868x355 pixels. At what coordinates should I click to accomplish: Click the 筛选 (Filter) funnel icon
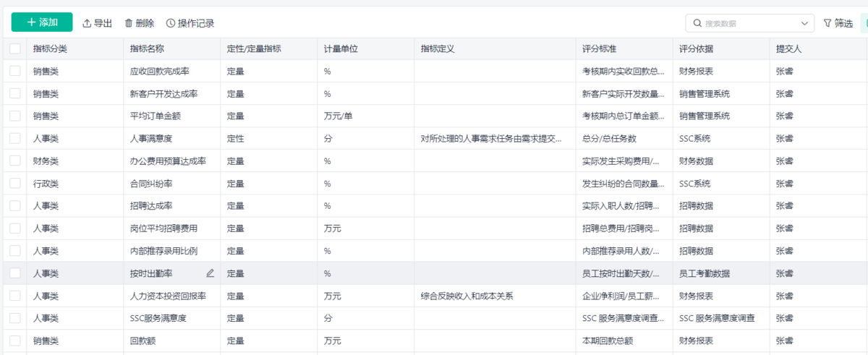point(827,23)
